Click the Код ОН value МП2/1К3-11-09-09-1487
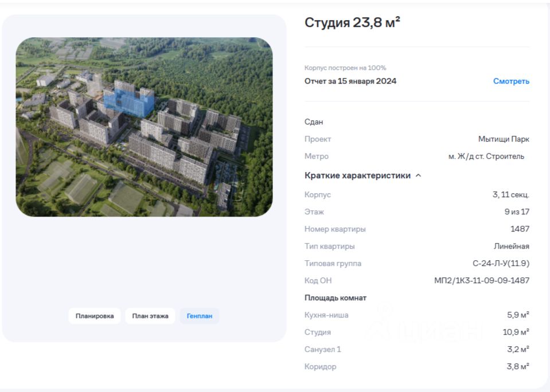 (482, 280)
